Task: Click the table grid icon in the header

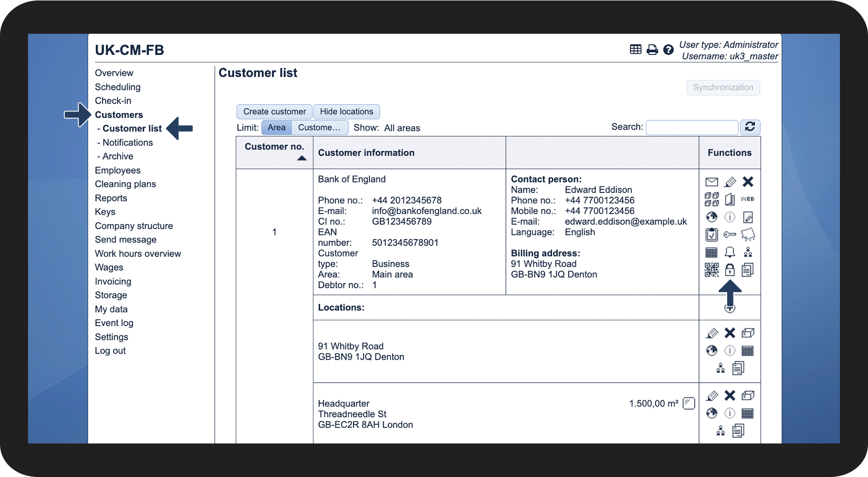Action: tap(635, 50)
